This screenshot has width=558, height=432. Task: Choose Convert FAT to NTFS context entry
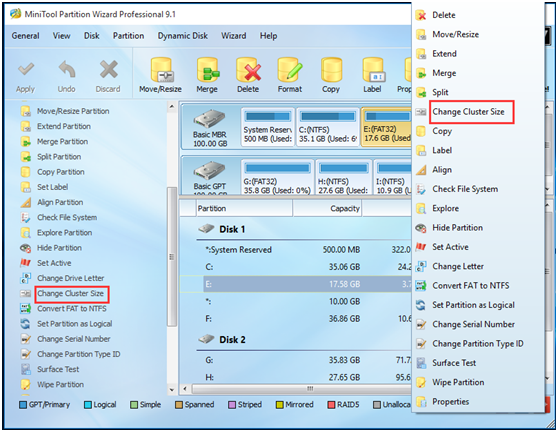pyautogui.click(x=470, y=286)
